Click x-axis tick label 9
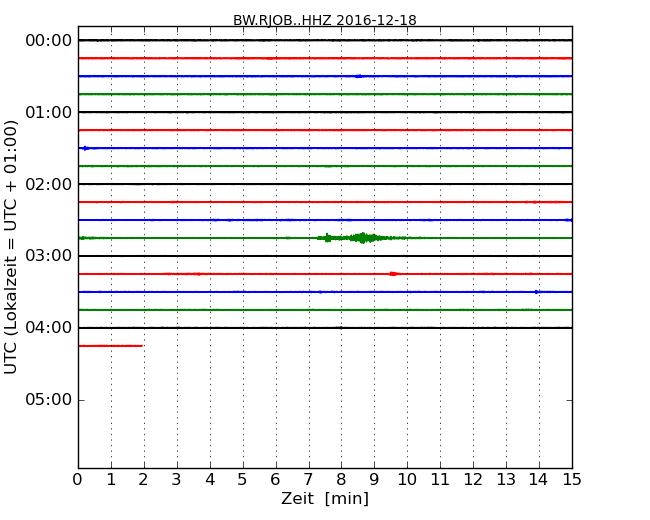650x520 pixels. tap(374, 480)
